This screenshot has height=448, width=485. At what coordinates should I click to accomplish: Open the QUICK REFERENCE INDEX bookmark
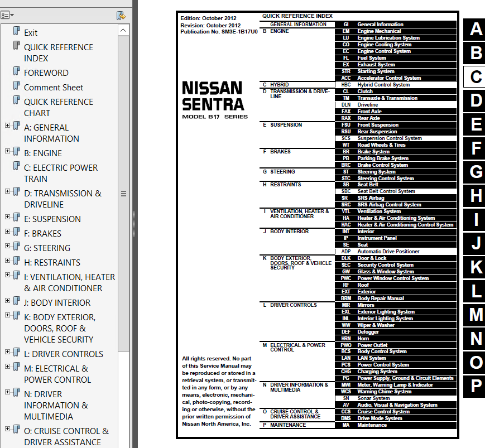coord(59,53)
